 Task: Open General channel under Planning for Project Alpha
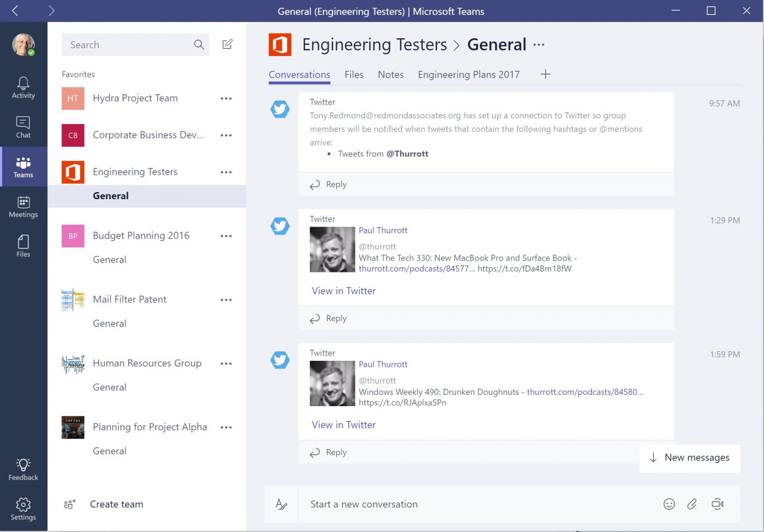coord(110,451)
